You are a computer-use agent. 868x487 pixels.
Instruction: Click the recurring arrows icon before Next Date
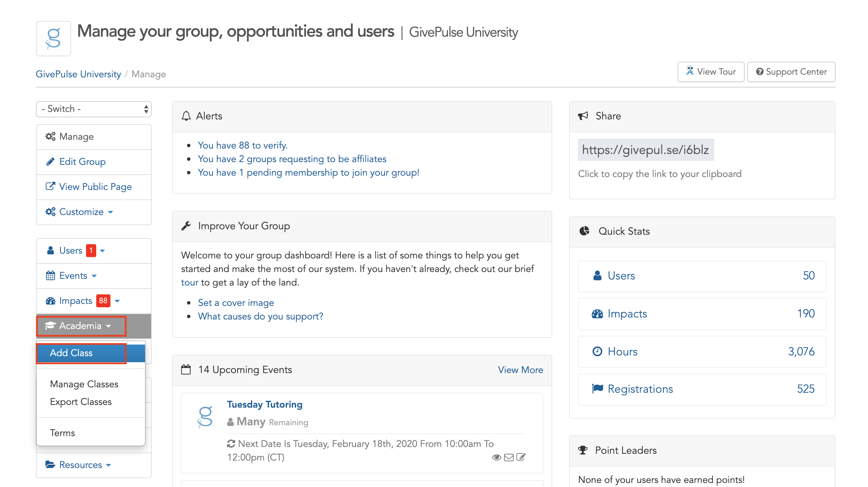pos(231,444)
